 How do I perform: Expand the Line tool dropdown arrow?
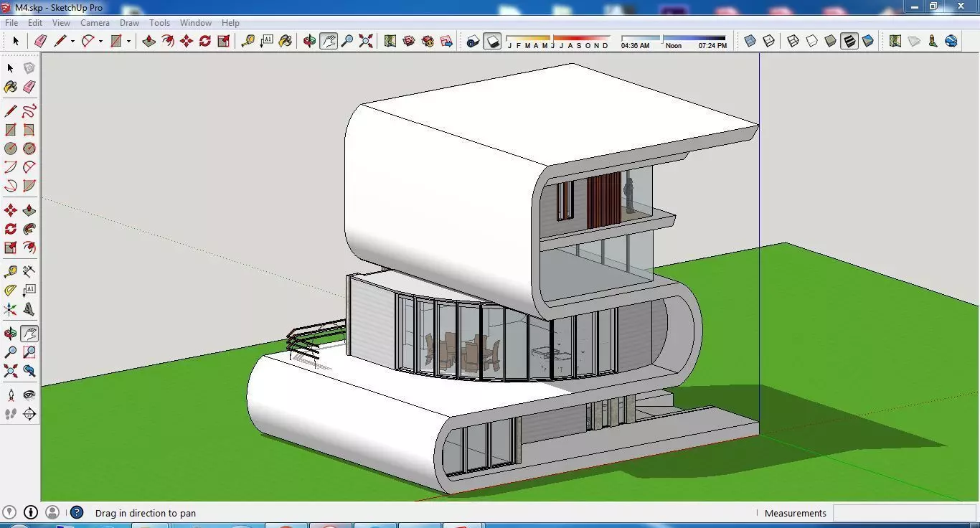(x=72, y=41)
